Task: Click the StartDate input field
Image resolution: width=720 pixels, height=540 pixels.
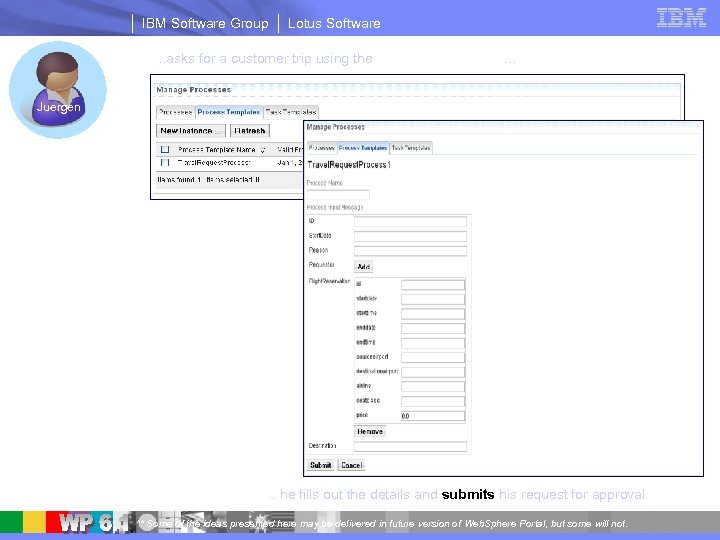Action: (x=410, y=236)
